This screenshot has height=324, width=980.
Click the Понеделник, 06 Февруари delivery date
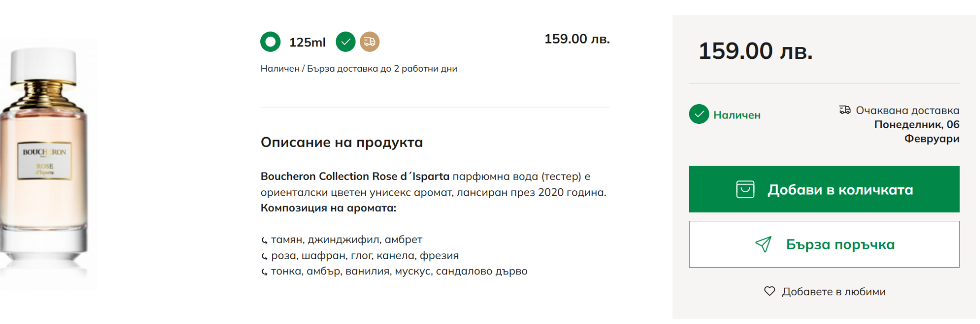click(916, 131)
